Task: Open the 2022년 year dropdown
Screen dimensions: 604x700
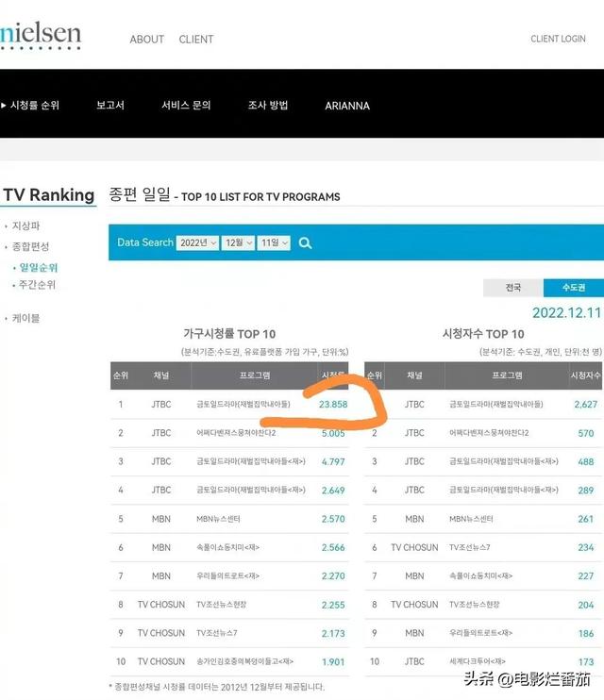Action: pos(197,242)
